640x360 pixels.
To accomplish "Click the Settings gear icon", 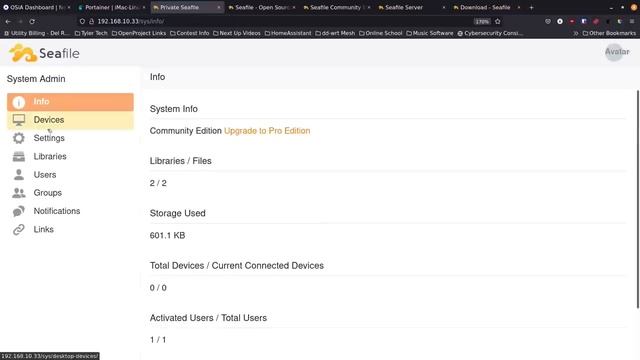I will pyautogui.click(x=19, y=138).
